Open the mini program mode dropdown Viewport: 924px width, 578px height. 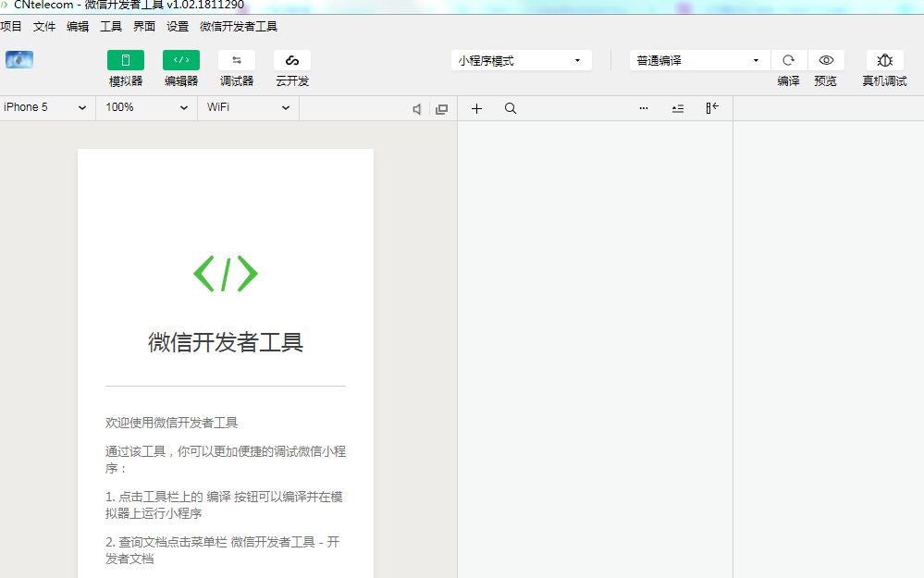pyautogui.click(x=522, y=61)
